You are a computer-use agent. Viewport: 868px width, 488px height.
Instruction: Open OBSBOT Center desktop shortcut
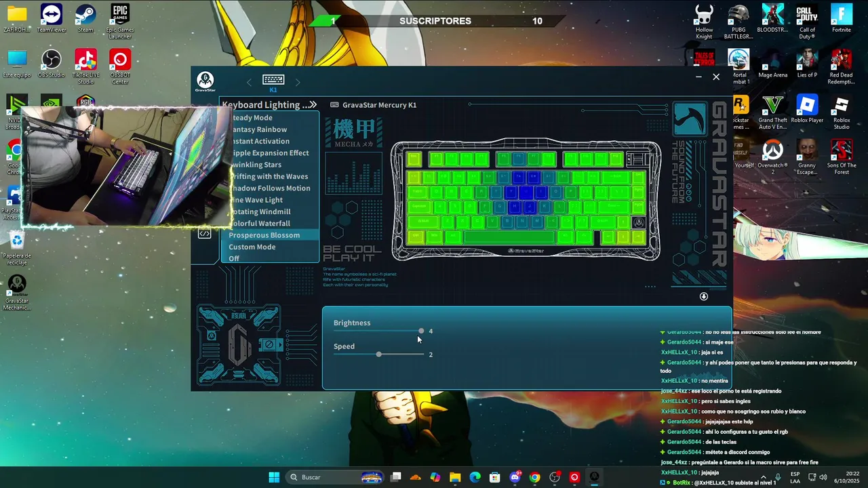pos(120,66)
